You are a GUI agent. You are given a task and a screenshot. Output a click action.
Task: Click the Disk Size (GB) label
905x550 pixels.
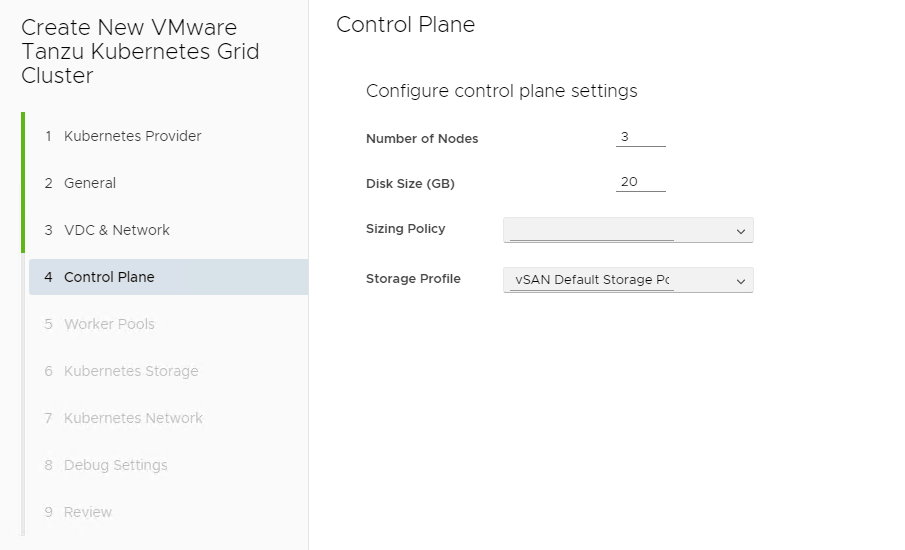coord(410,184)
